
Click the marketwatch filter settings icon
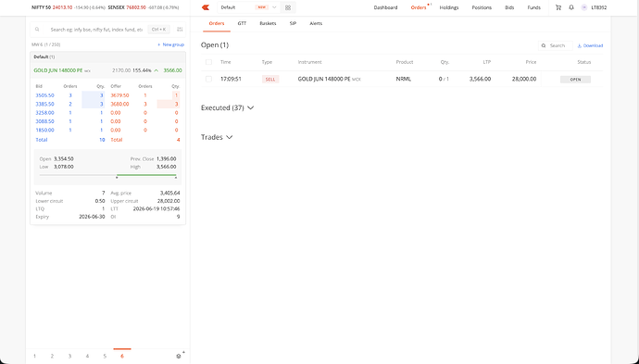click(180, 30)
